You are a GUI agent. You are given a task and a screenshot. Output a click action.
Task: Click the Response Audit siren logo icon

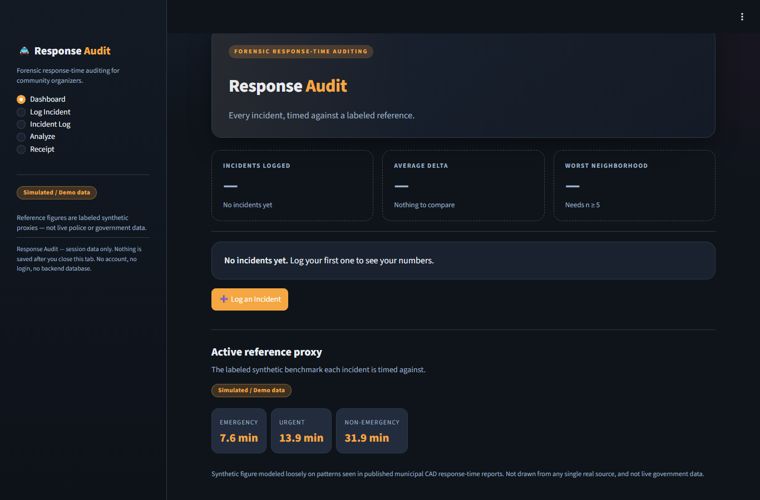click(24, 50)
